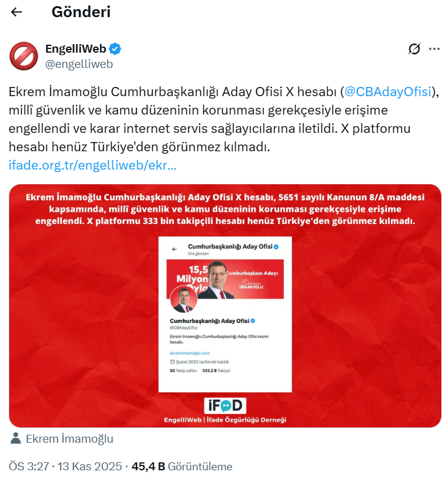Open the EngelliWeb display name

tap(76, 49)
